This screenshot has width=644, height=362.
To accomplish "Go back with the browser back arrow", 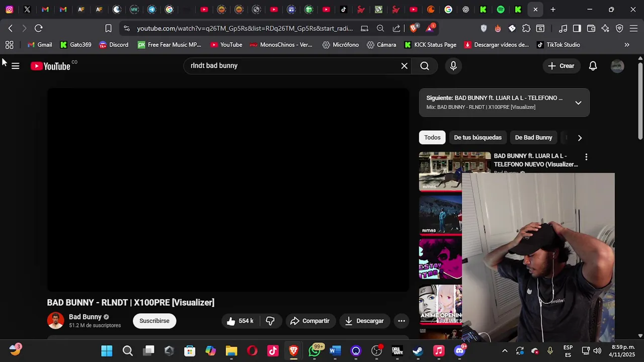I will click(x=11, y=28).
